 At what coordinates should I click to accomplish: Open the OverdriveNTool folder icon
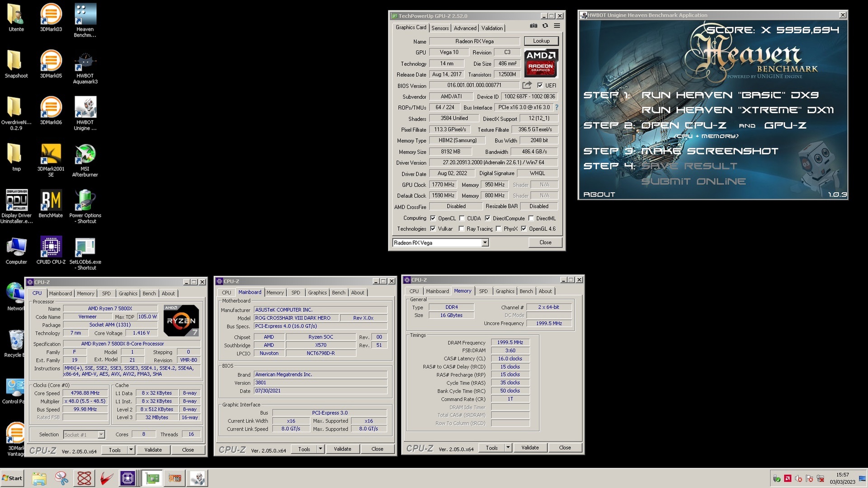[16, 113]
